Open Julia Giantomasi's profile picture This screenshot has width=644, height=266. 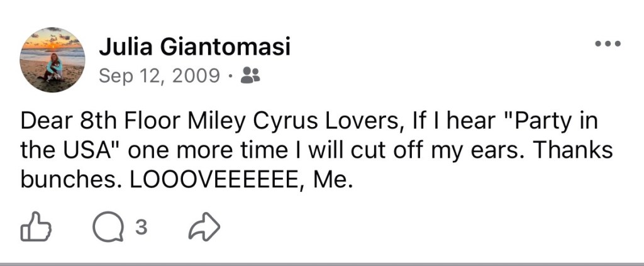pyautogui.click(x=52, y=60)
